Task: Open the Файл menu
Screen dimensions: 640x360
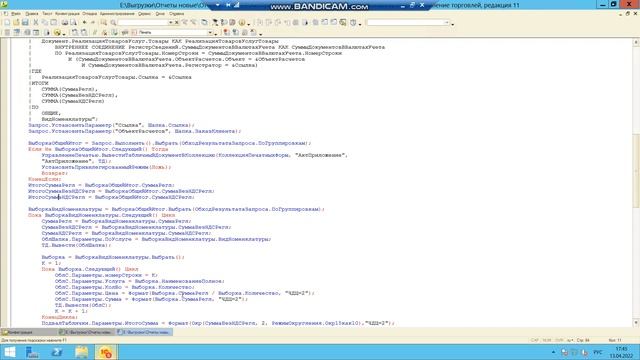Action: coord(16,14)
